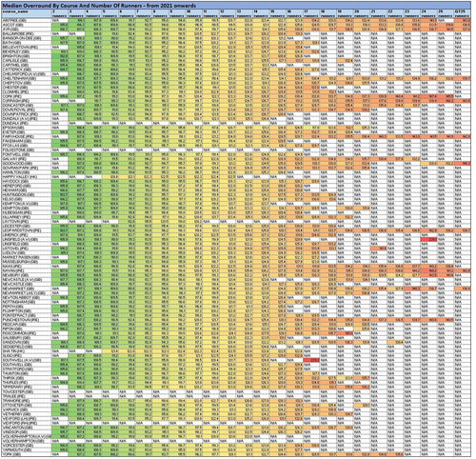Select the THURLES (IRE) row label
The image size is (476, 459).
(14, 383)
